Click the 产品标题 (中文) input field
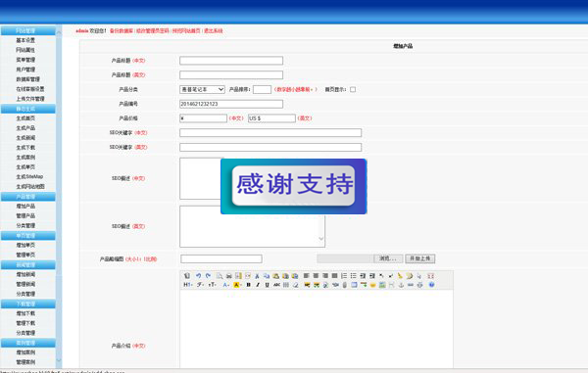This screenshot has width=588, height=373. pos(231,61)
